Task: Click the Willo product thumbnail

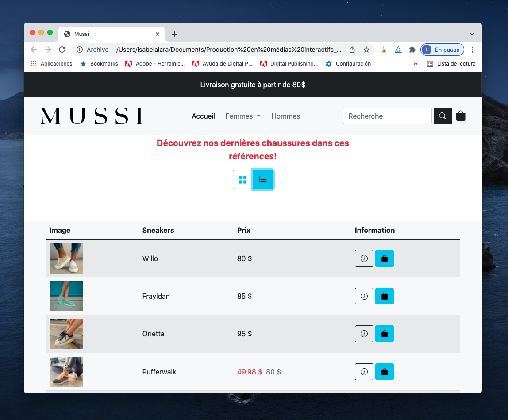Action: pyautogui.click(x=66, y=258)
